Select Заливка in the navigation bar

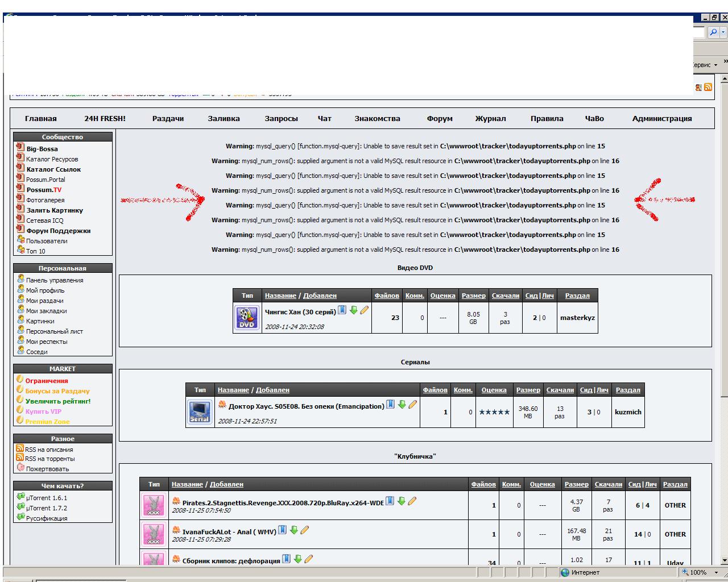coord(224,118)
